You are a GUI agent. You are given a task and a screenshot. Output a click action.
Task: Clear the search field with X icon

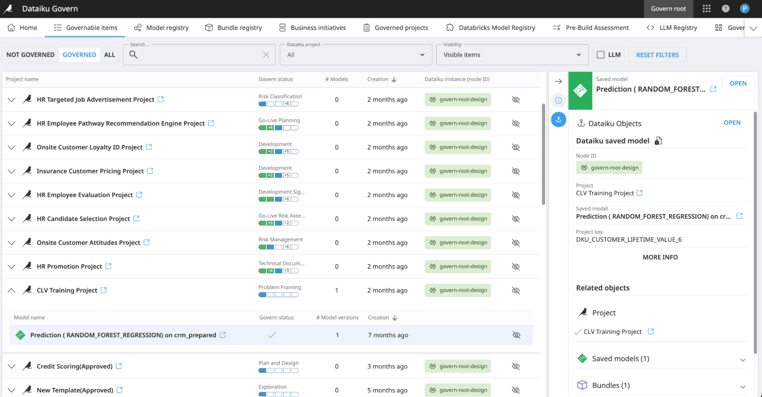[x=266, y=55]
